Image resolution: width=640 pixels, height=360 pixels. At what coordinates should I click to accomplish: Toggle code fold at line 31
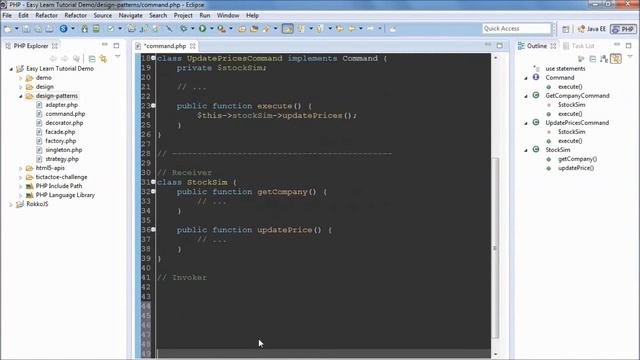pos(153,182)
